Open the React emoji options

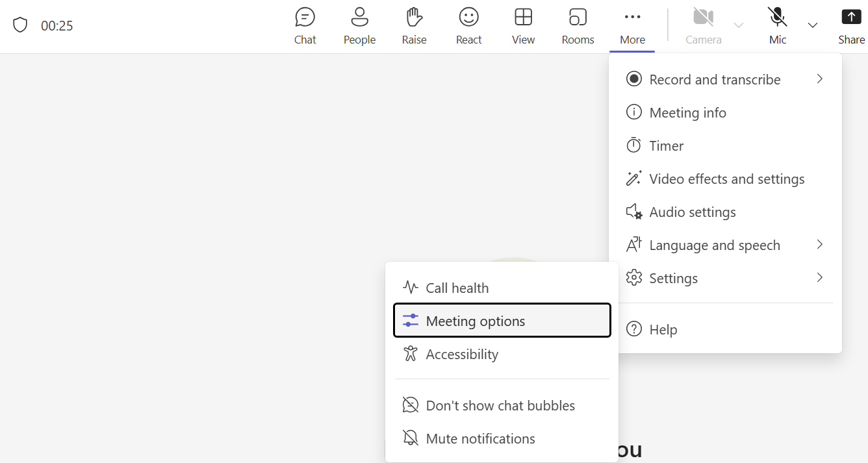coord(468,26)
